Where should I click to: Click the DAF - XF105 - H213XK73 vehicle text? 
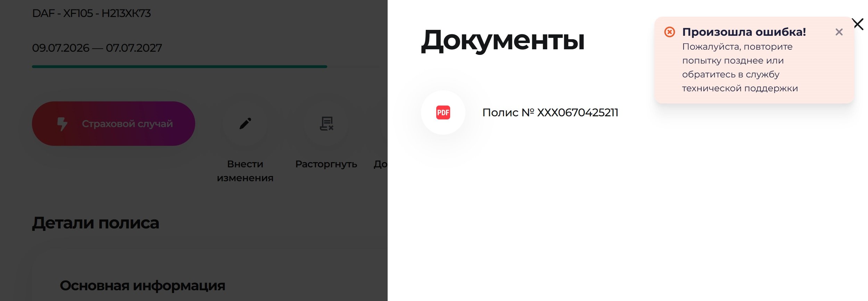pos(91,13)
